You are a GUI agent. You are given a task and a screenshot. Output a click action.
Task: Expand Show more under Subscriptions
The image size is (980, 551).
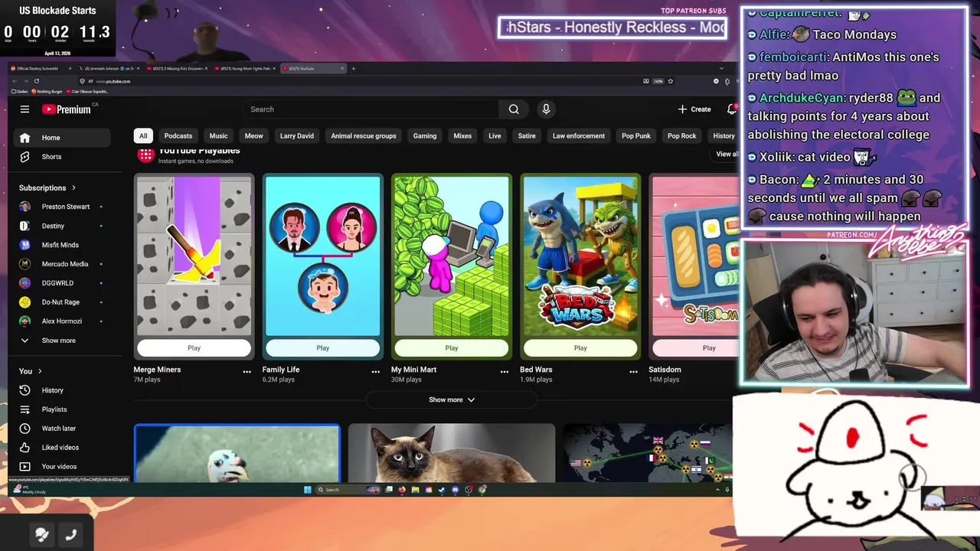coord(61,341)
